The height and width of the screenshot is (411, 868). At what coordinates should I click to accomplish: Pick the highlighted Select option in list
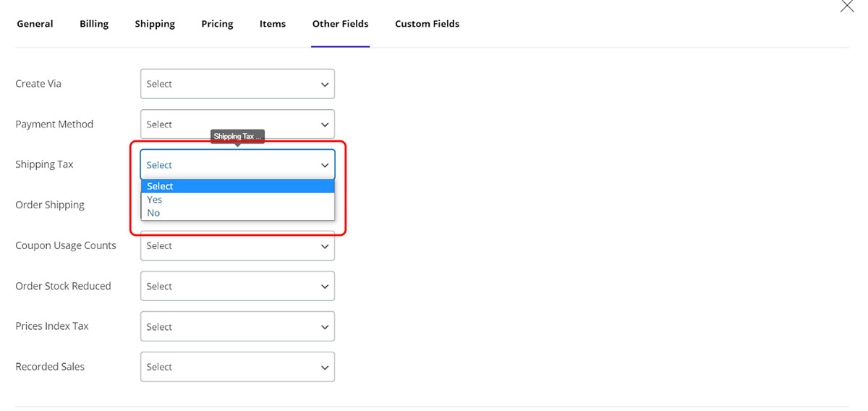point(161,187)
